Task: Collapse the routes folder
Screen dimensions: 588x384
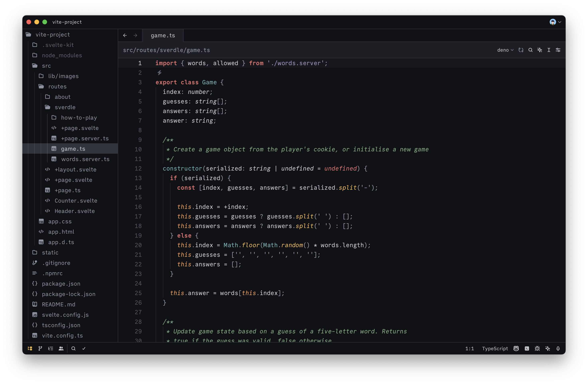Action: coord(70,86)
